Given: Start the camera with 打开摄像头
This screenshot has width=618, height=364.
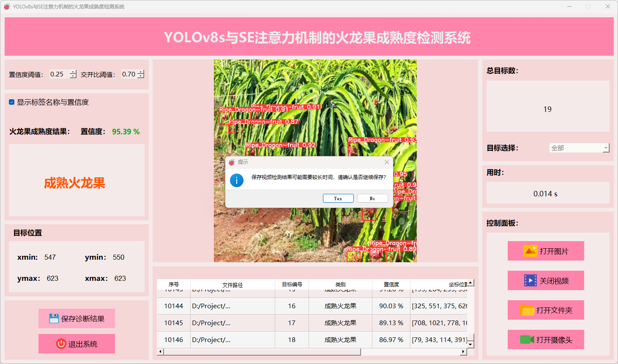Looking at the screenshot, I should click(x=546, y=340).
